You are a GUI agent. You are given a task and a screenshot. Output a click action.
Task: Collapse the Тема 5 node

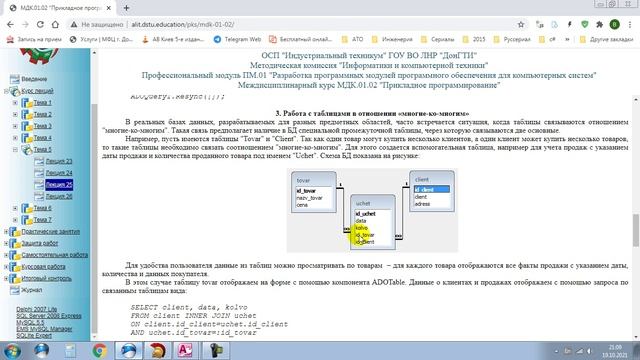click(x=15, y=149)
